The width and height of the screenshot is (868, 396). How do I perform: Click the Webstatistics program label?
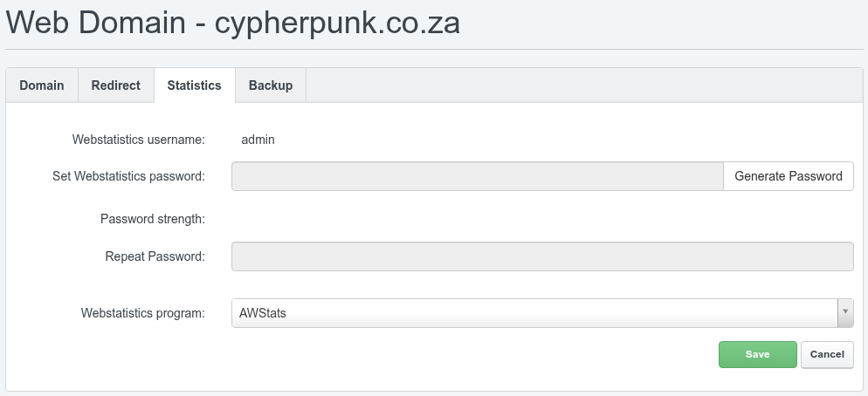[143, 313]
